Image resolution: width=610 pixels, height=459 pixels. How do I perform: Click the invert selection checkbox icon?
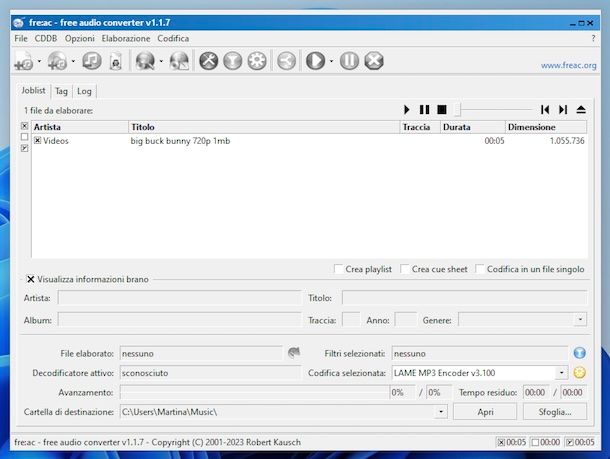25,148
